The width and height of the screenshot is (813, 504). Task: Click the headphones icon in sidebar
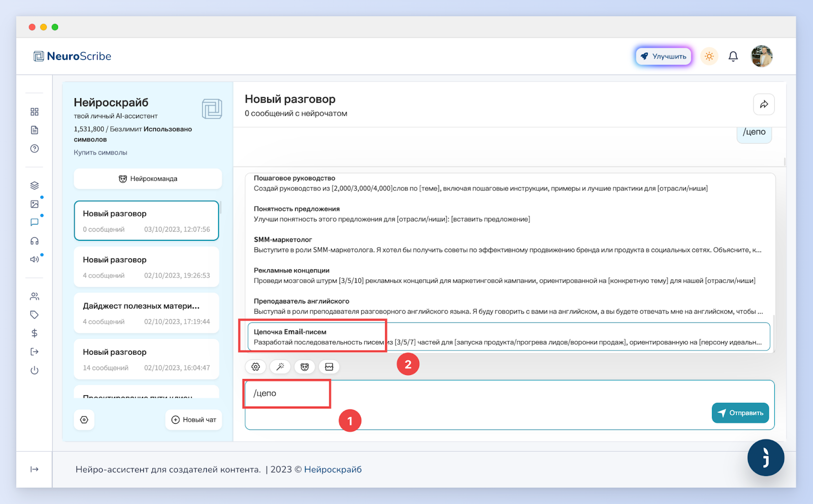(x=35, y=241)
